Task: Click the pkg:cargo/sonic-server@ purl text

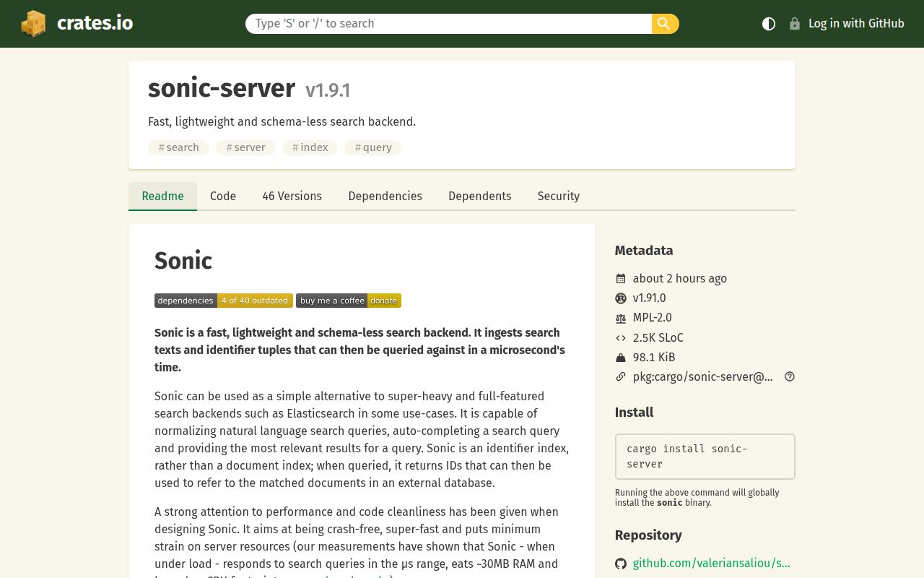Action: pos(703,376)
